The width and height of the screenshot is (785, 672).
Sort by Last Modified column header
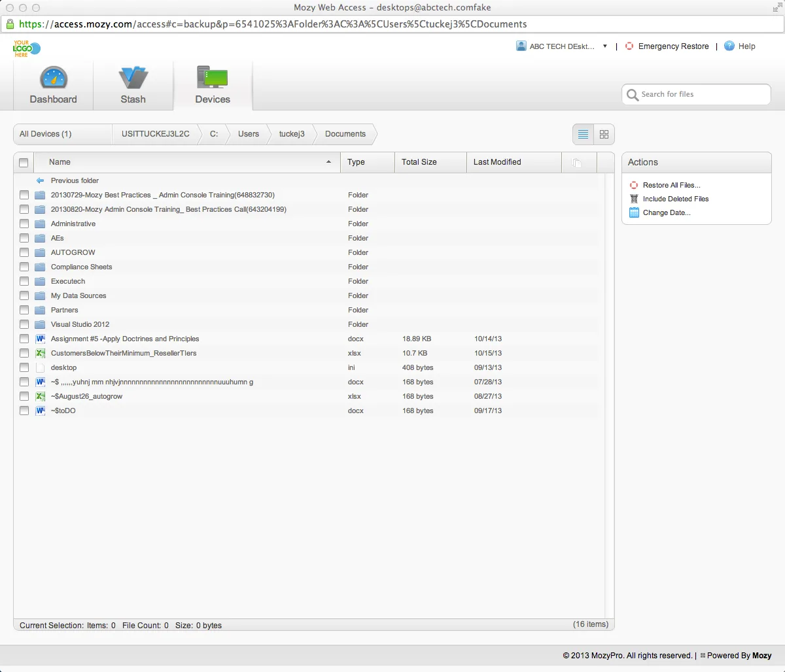(514, 162)
